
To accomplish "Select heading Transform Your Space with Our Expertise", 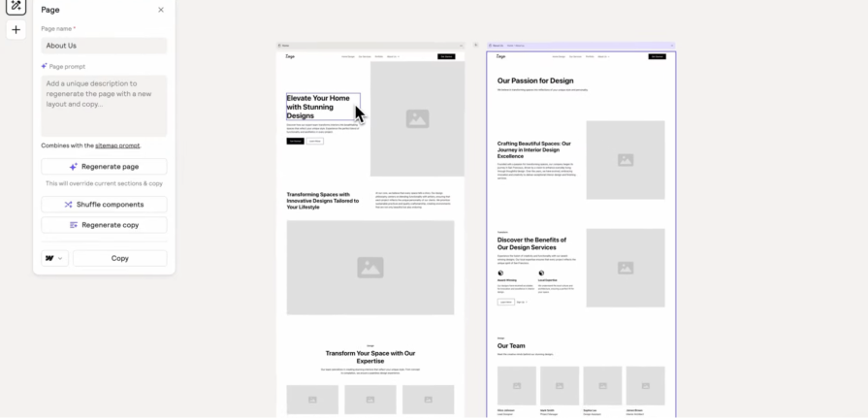I will (370, 357).
